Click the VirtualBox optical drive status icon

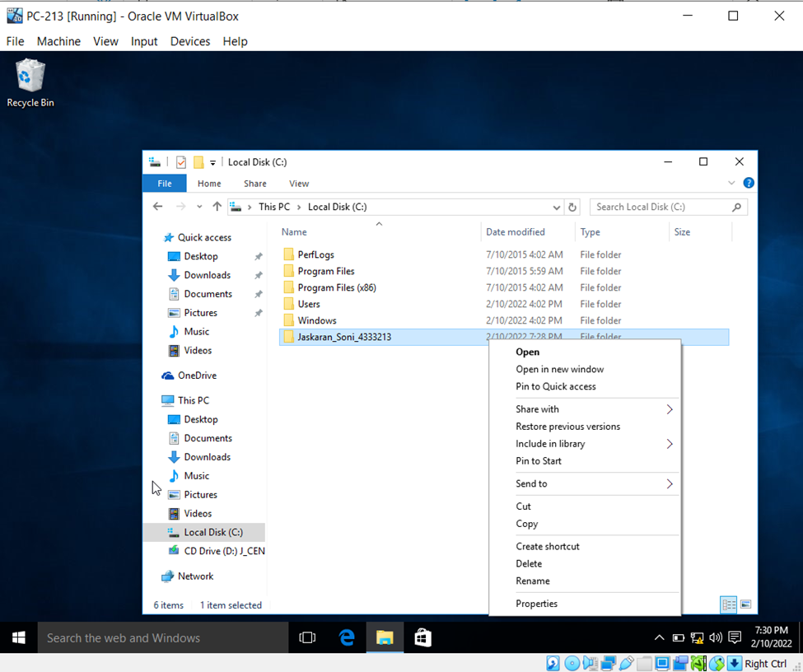pyautogui.click(x=572, y=662)
